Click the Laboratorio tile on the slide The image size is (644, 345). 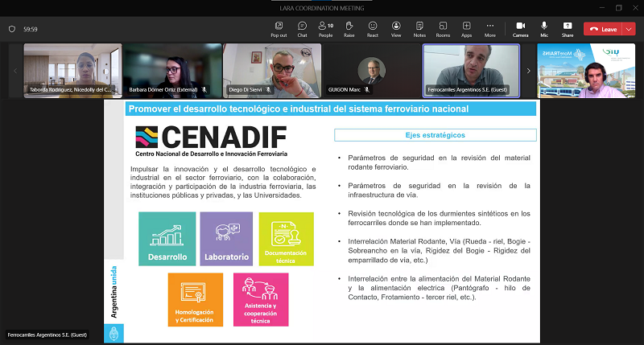coord(226,239)
